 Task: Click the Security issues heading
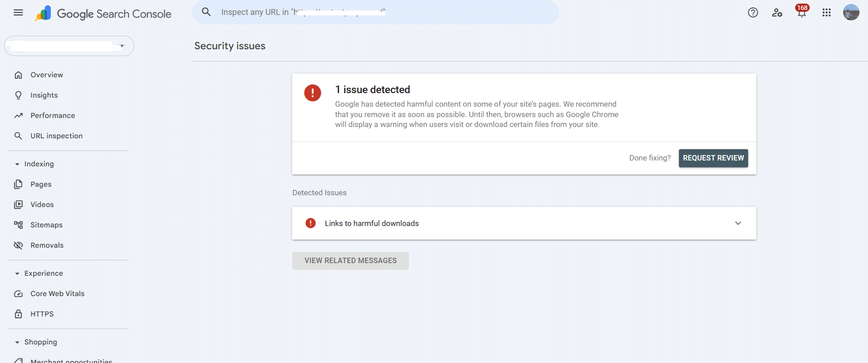(x=230, y=46)
